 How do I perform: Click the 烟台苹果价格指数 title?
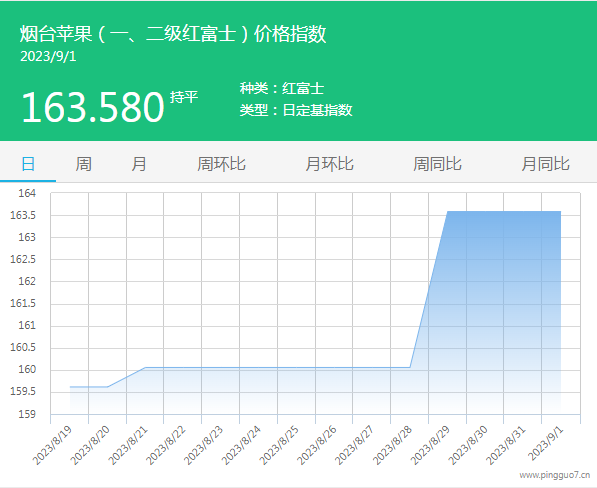point(173,34)
